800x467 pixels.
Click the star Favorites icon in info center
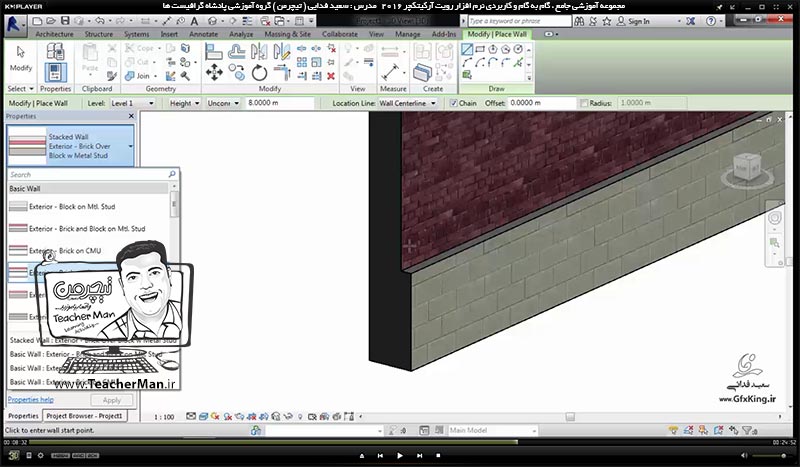click(607, 21)
